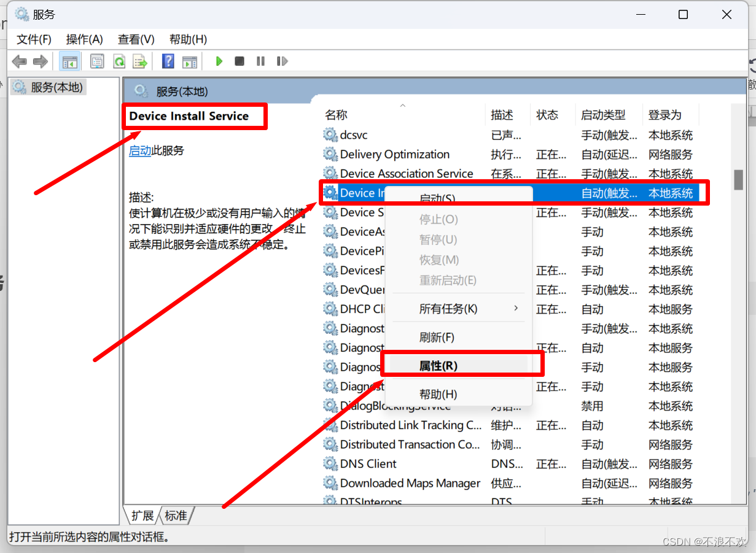Open the 查看(V) menu

[136, 39]
